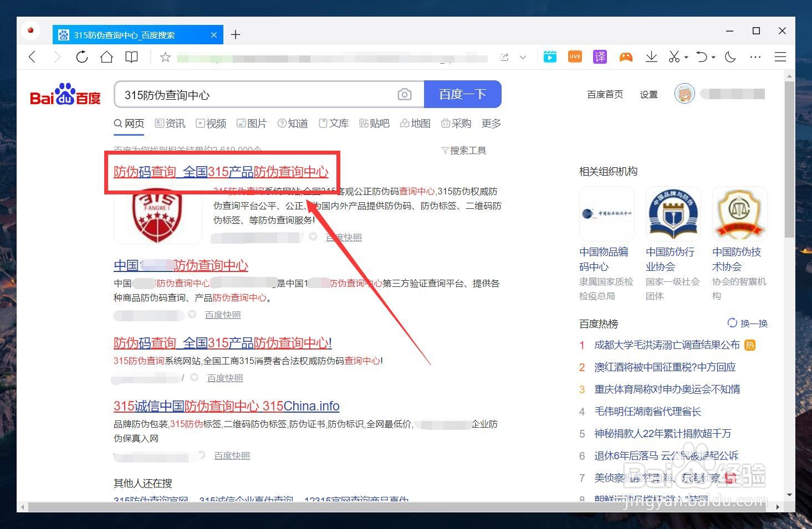Click the 中国防伪行业协会 logo thumbnail

(x=673, y=214)
